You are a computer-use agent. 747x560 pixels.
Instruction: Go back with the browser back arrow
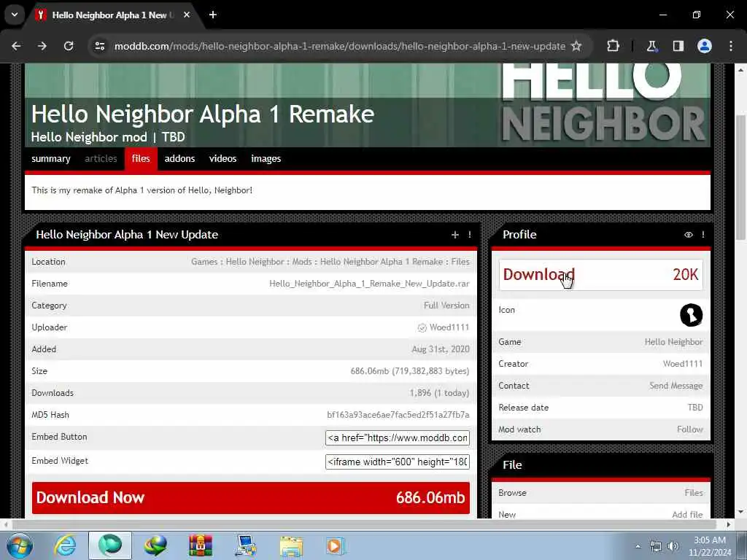16,46
